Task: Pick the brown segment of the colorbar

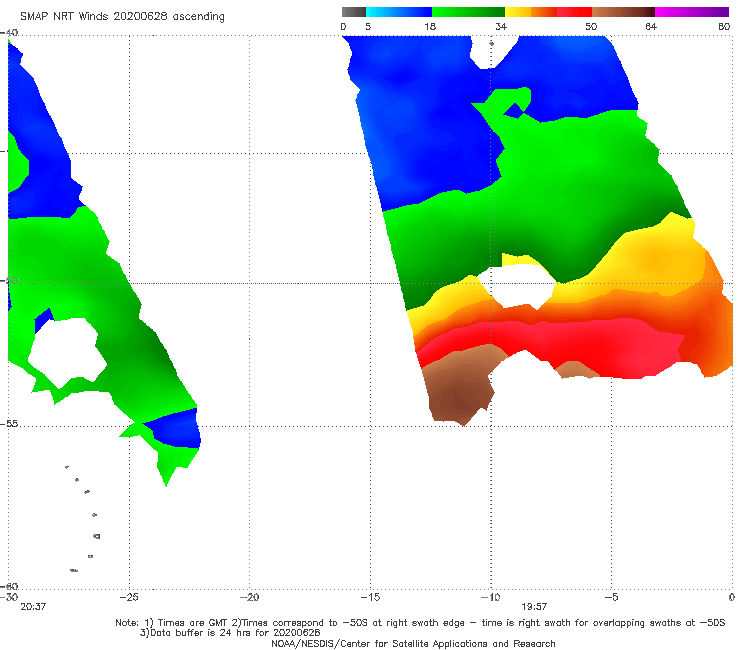Action: 623,12
